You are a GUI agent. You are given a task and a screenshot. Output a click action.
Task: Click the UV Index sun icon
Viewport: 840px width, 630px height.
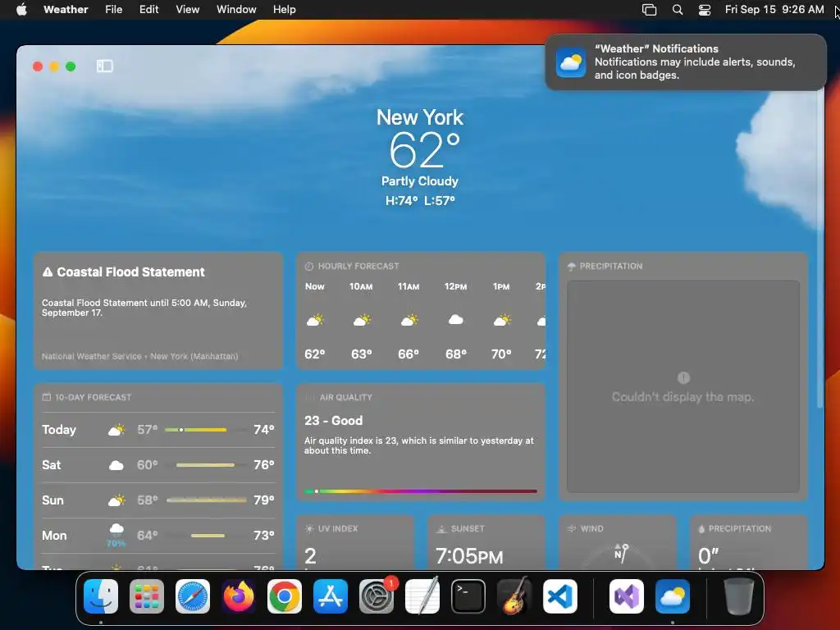pyautogui.click(x=309, y=529)
